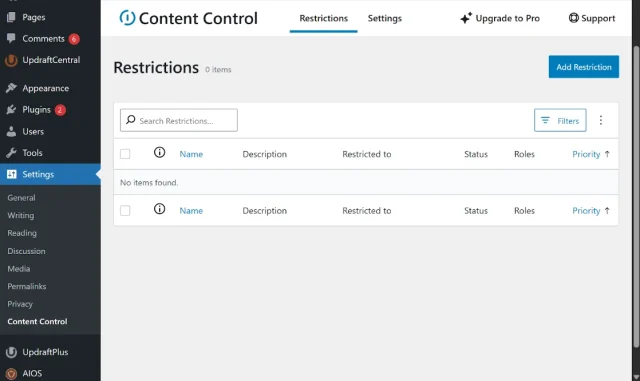Click the Comments count badge 6
This screenshot has height=381, width=640.
point(74,39)
